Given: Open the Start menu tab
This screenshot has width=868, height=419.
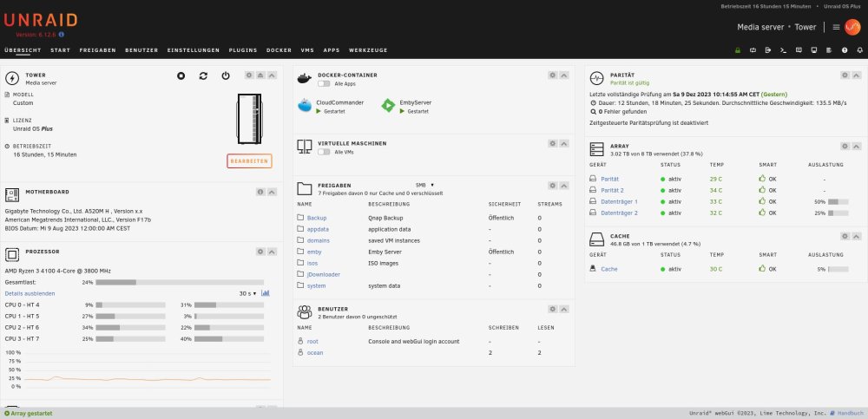Looking at the screenshot, I should (61, 50).
